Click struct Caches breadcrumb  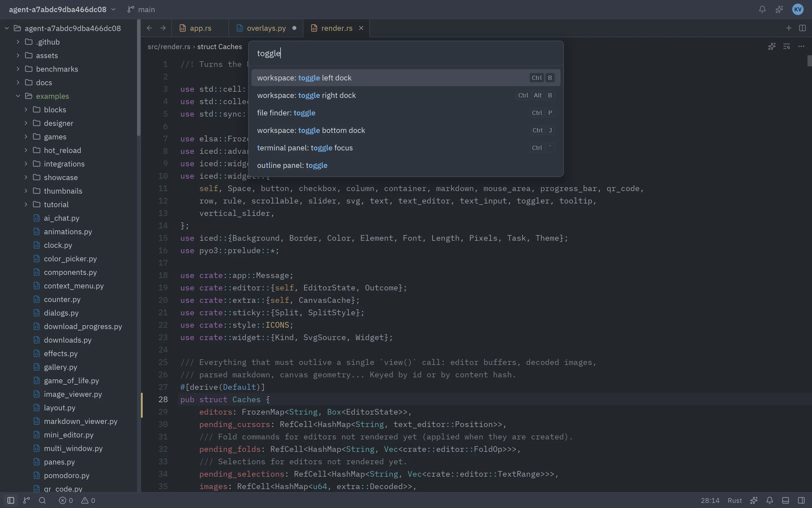[x=219, y=46]
